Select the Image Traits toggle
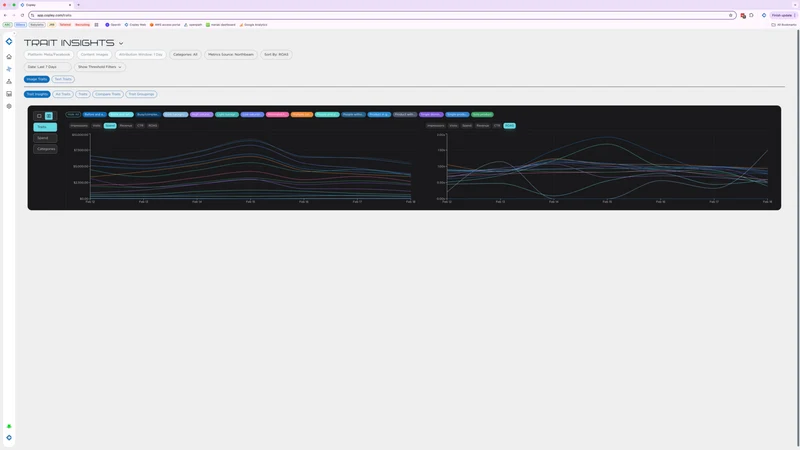This screenshot has width=800, height=450. 37,79
